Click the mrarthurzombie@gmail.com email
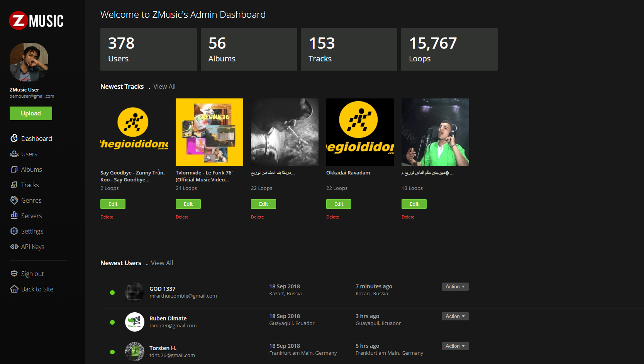644x364 pixels. (183, 296)
